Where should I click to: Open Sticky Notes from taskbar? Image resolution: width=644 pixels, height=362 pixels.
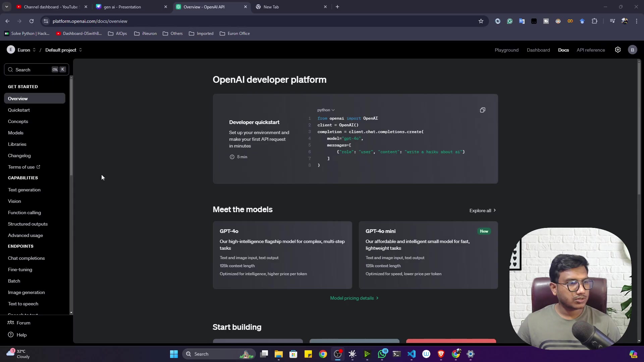click(x=308, y=354)
